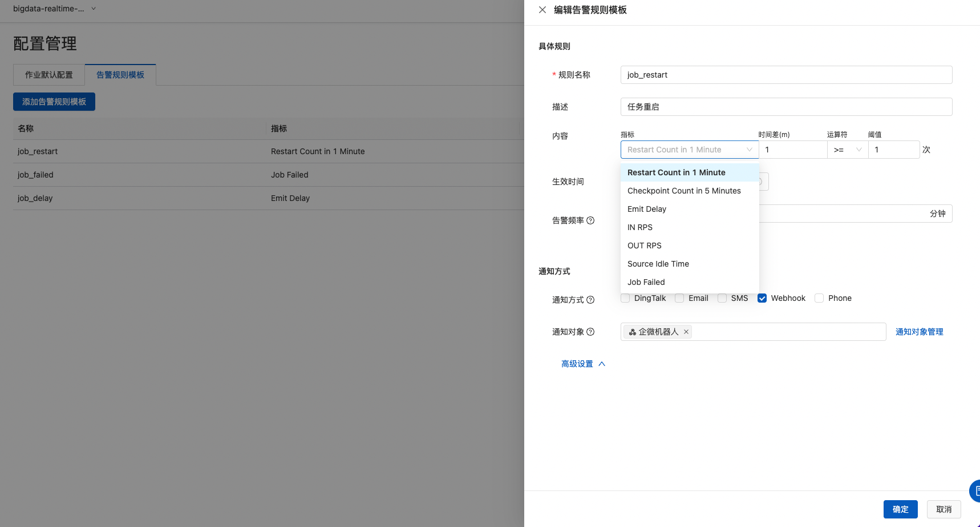Open 通知对象管理 link
Image resolution: width=980 pixels, height=527 pixels.
pos(920,332)
